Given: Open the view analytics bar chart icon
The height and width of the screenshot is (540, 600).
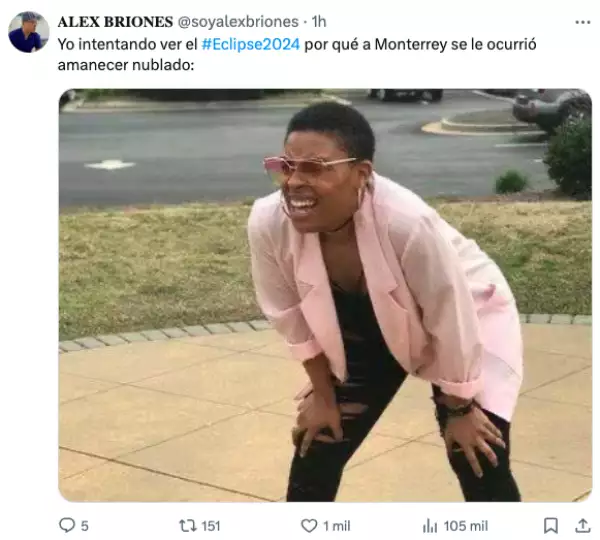Looking at the screenshot, I should [x=430, y=525].
